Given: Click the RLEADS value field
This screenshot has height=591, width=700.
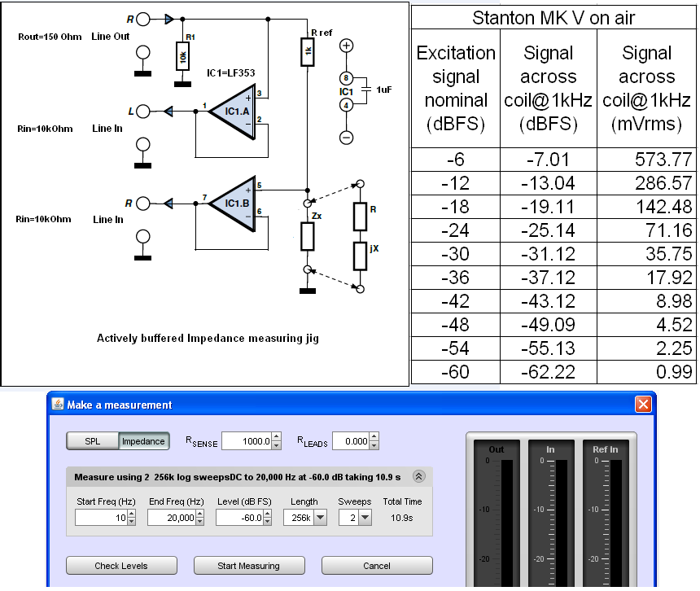Looking at the screenshot, I should 351,441.
